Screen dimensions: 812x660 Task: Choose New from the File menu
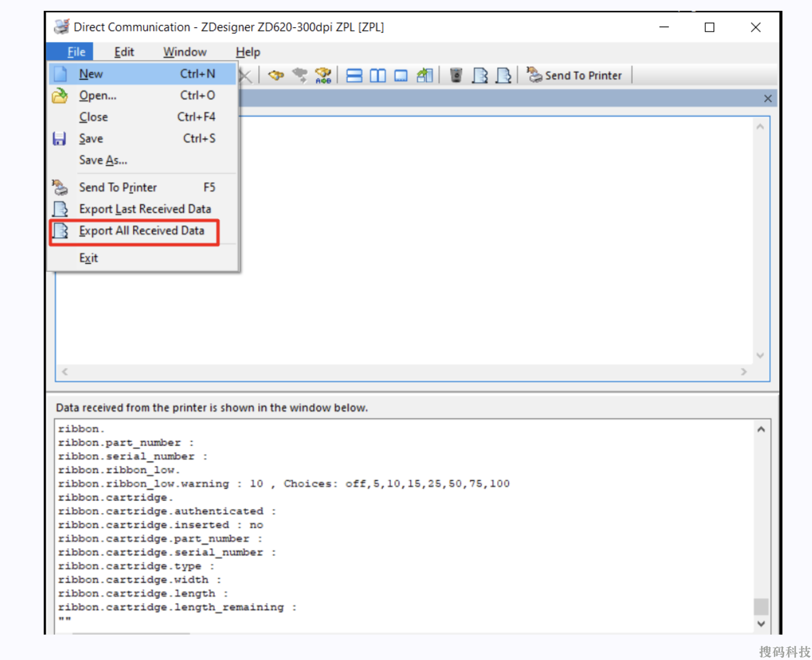(x=142, y=74)
